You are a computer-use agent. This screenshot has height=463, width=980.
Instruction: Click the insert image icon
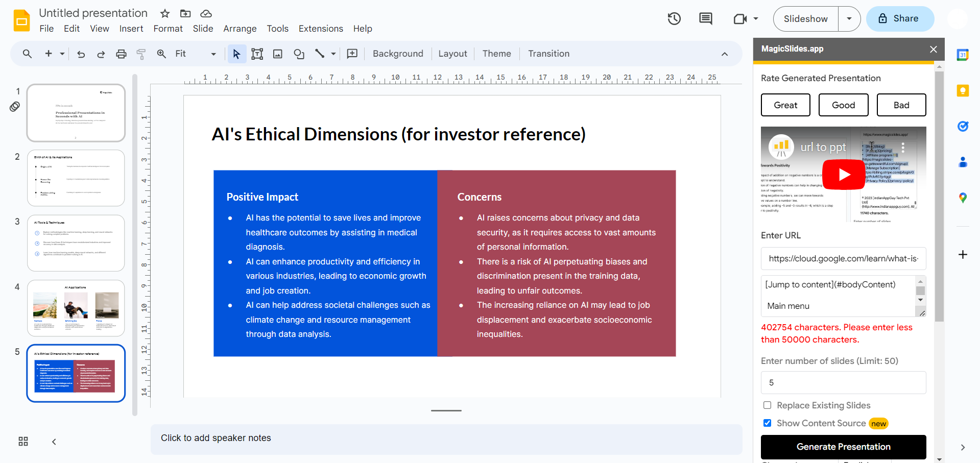278,54
